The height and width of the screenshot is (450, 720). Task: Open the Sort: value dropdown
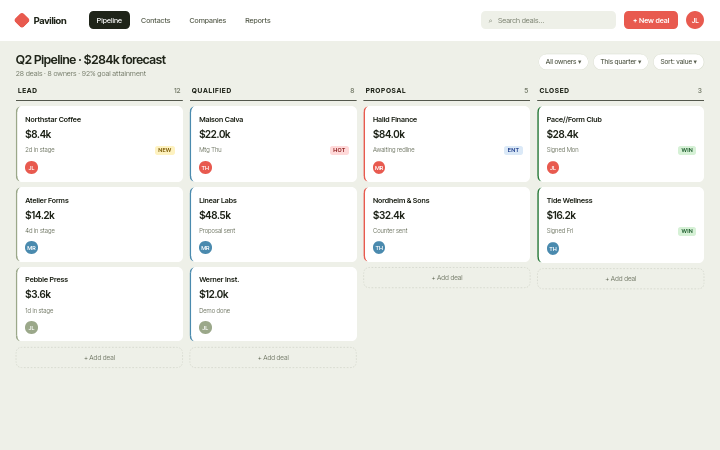(678, 62)
